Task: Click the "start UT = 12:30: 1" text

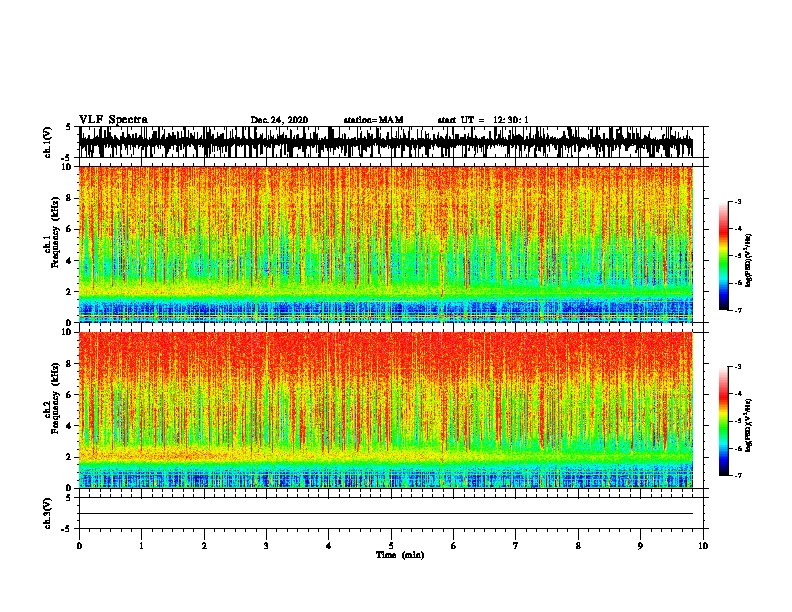Action: [x=483, y=120]
